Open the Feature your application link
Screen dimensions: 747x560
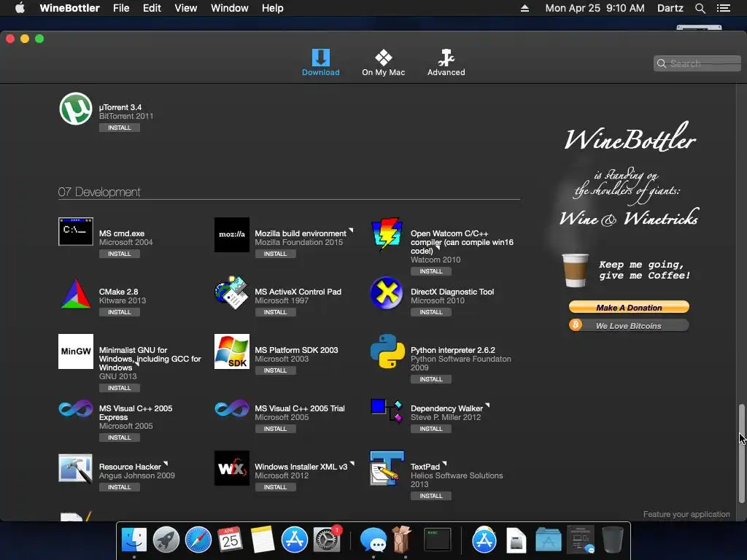[x=686, y=514]
